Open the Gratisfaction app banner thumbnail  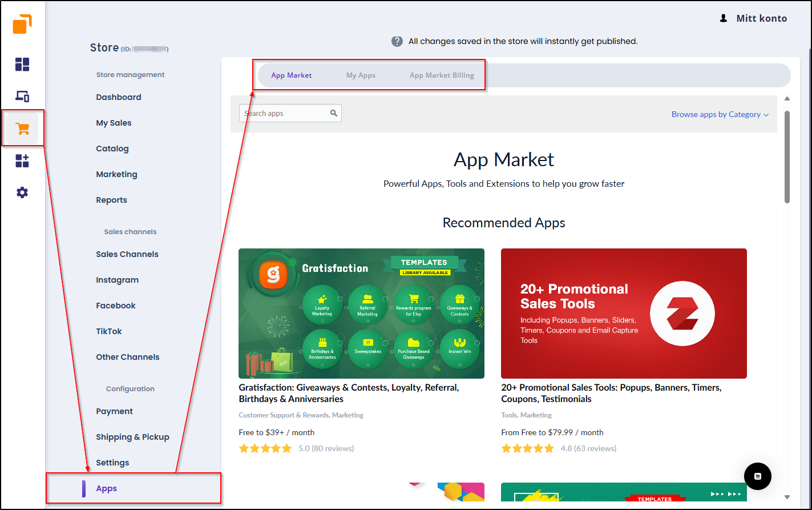point(361,313)
